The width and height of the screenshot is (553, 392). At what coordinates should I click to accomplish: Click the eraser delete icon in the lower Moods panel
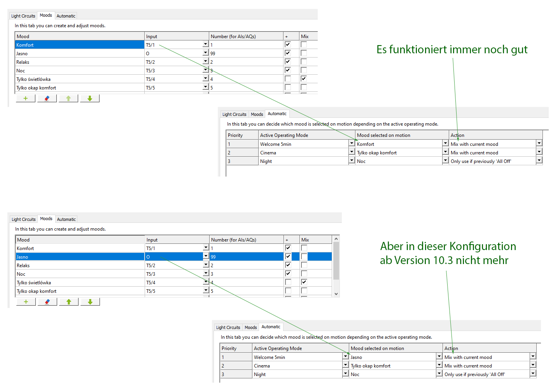point(47,302)
